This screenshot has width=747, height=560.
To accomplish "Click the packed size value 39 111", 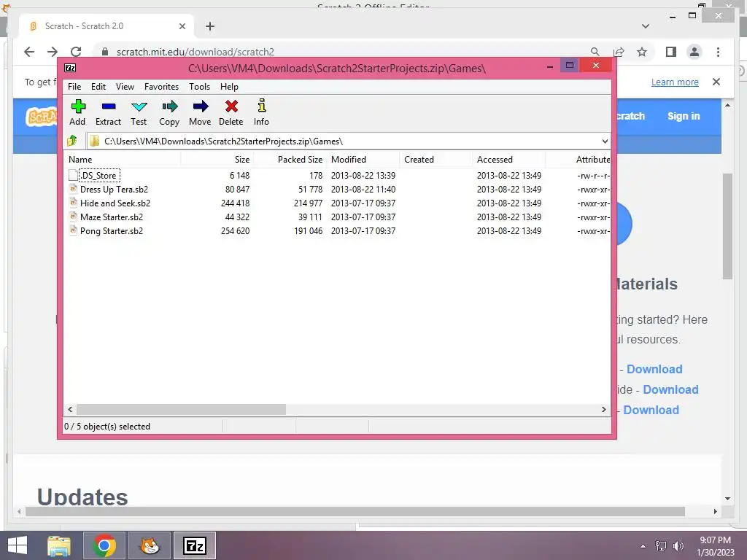I will point(309,217).
